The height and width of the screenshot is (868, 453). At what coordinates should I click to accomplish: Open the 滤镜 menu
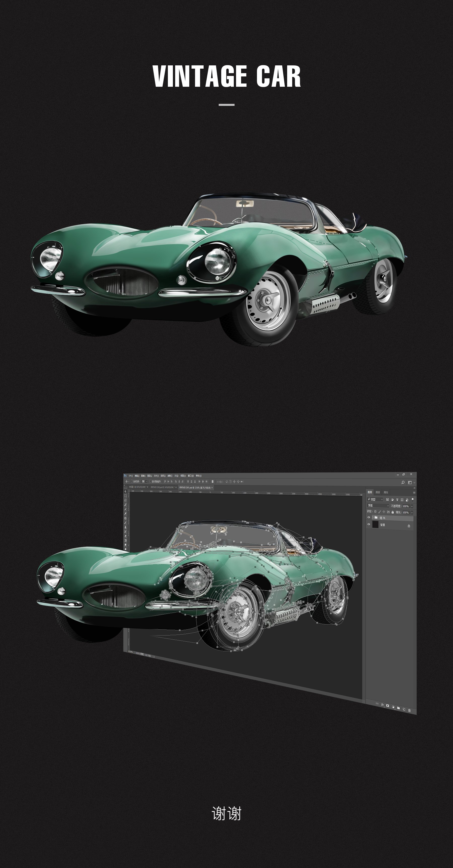coord(170,476)
